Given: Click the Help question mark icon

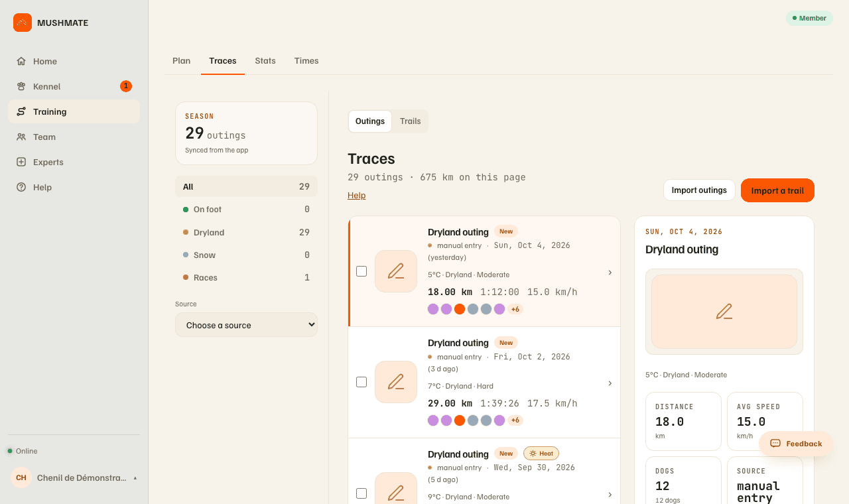Looking at the screenshot, I should 21,187.
